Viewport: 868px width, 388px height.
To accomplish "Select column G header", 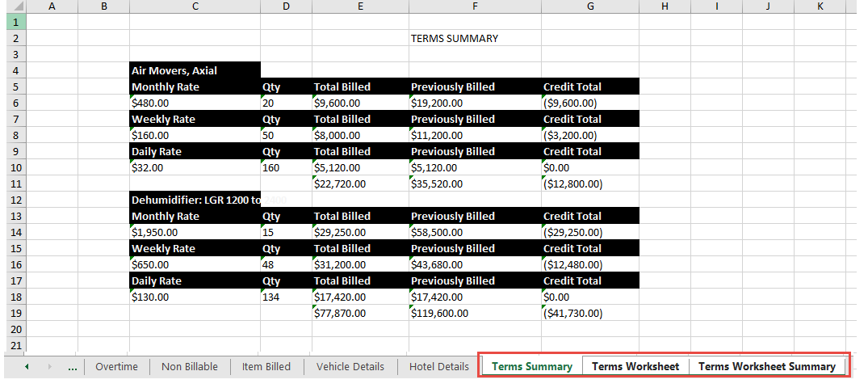I will coord(590,6).
